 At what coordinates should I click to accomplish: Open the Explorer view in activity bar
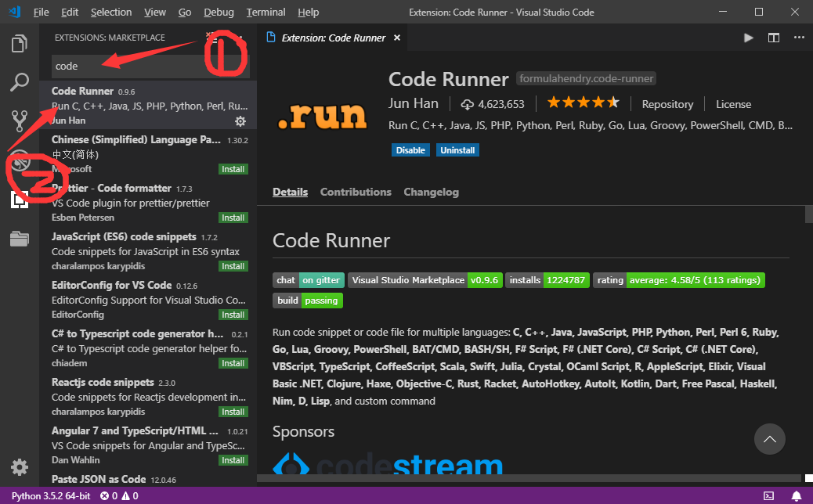click(20, 43)
